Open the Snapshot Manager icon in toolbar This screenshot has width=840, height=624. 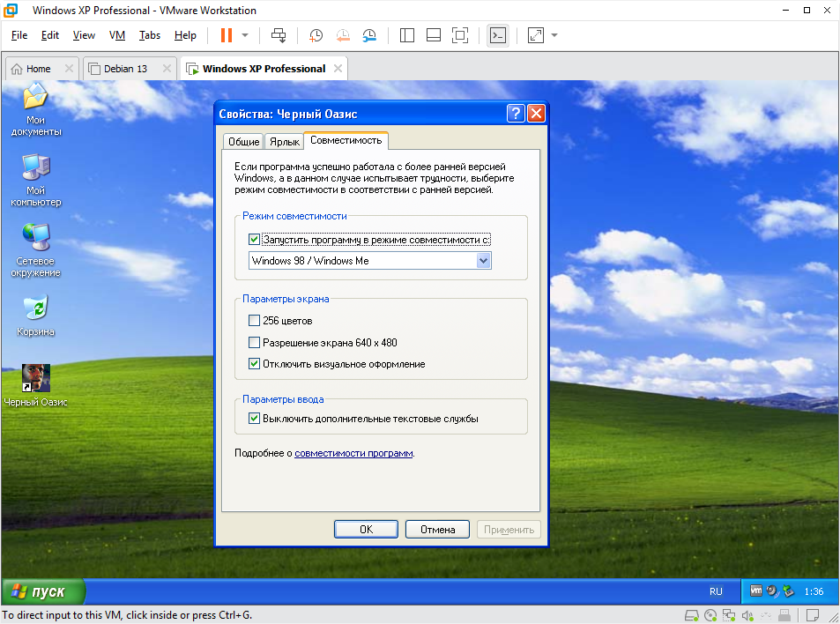click(369, 35)
